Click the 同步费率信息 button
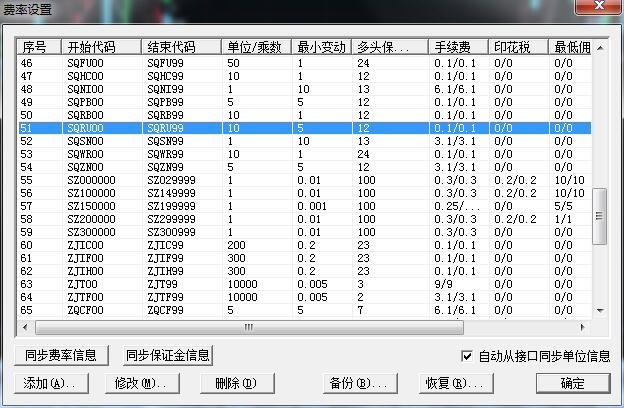The height and width of the screenshot is (408, 624). pos(61,355)
